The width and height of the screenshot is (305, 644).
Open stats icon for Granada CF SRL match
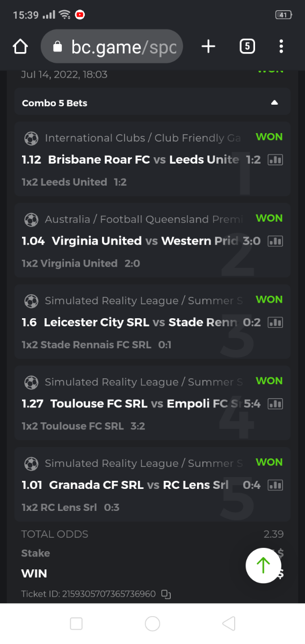pyautogui.click(x=275, y=485)
